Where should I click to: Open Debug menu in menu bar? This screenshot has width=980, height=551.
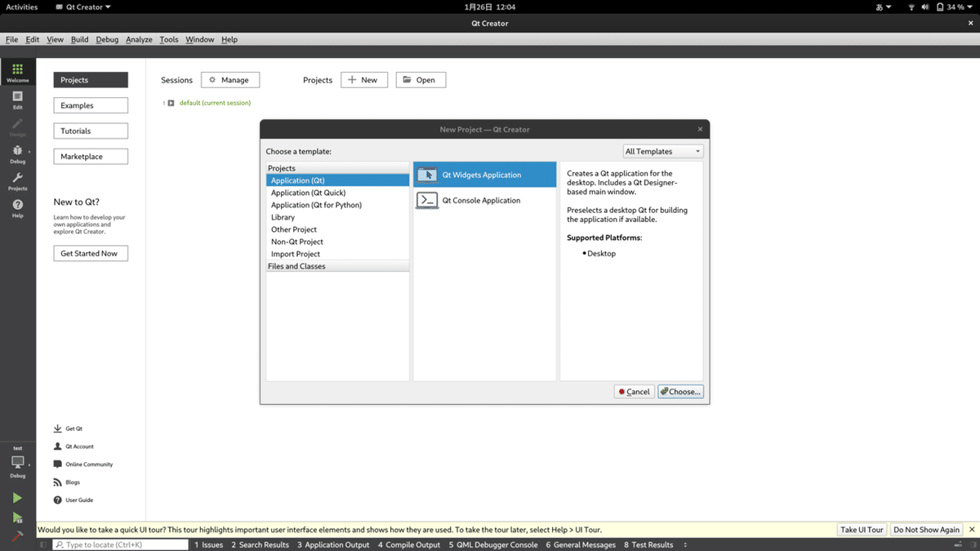click(x=107, y=39)
